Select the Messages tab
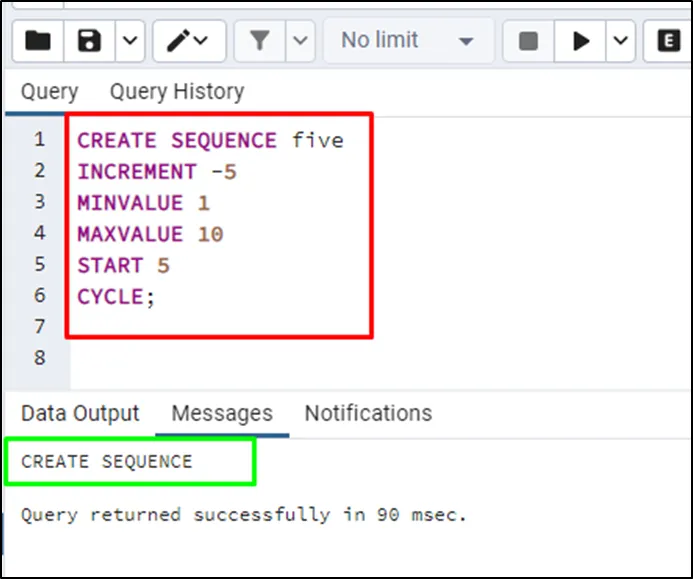Viewport: 693px width, 579px height. click(x=221, y=413)
